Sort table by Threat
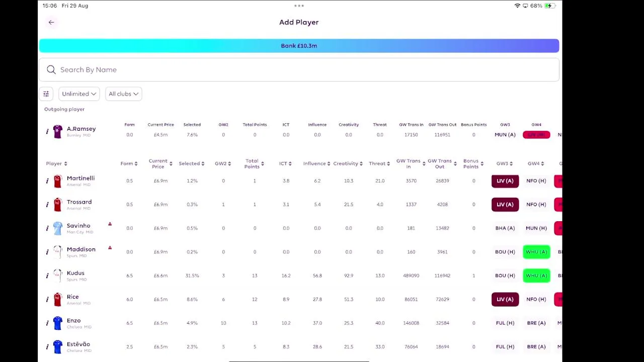Image resolution: width=644 pixels, height=362 pixels. coord(379,163)
